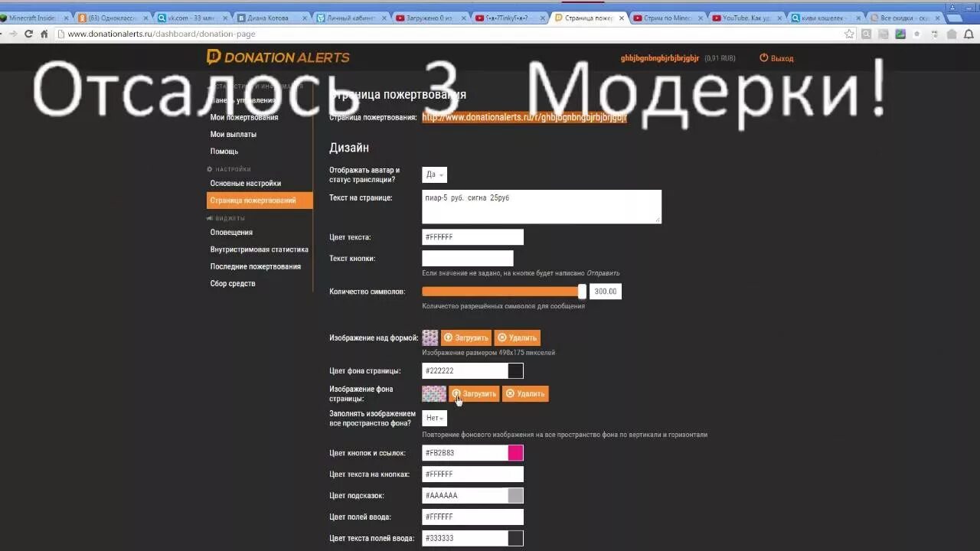Click the 300.00 character count field
The height and width of the screenshot is (551, 980).
[x=605, y=292]
